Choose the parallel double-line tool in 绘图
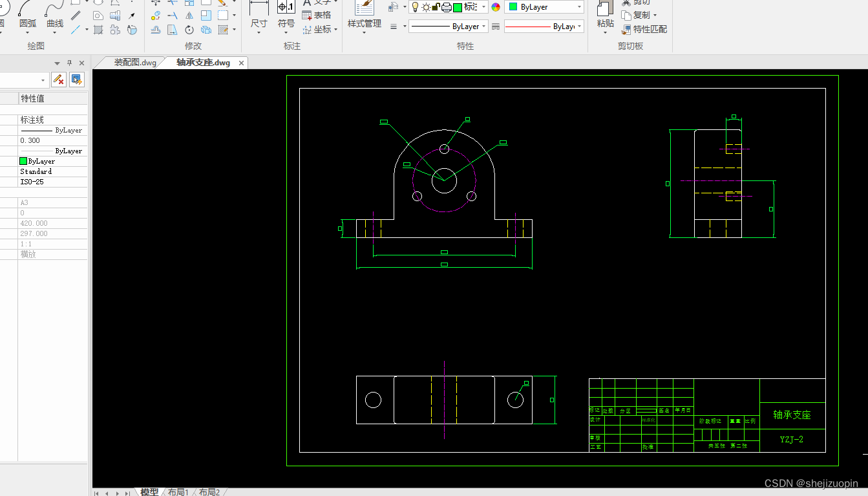This screenshot has width=868, height=496. 76,16
